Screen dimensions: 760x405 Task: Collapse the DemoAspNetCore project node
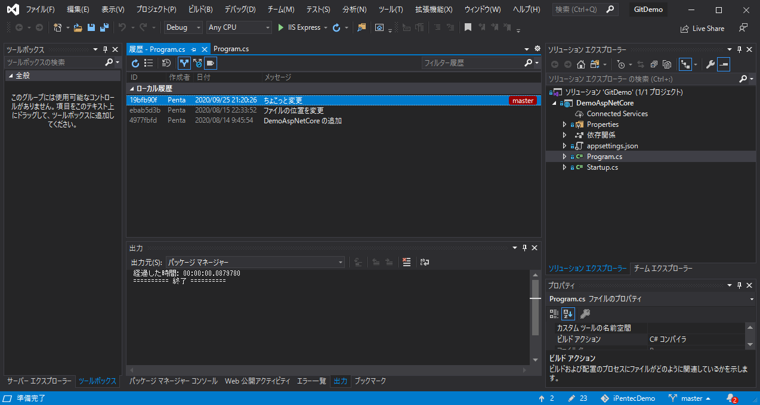[x=555, y=103]
